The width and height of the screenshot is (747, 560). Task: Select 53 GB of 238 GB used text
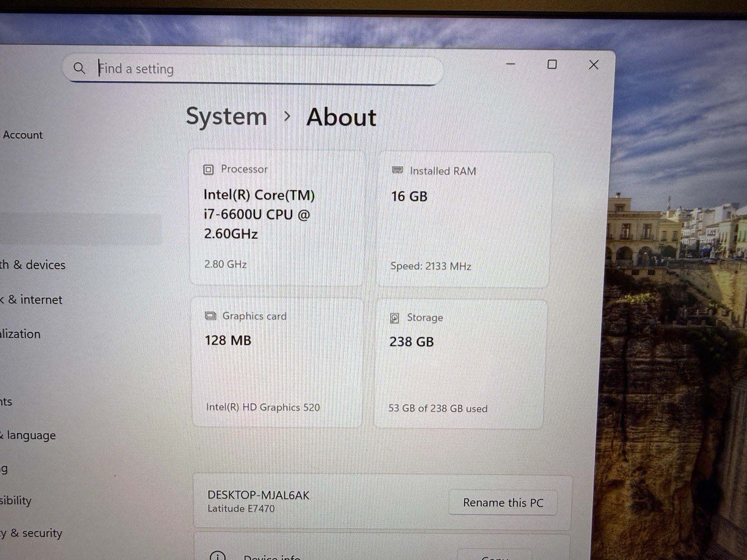click(x=438, y=408)
